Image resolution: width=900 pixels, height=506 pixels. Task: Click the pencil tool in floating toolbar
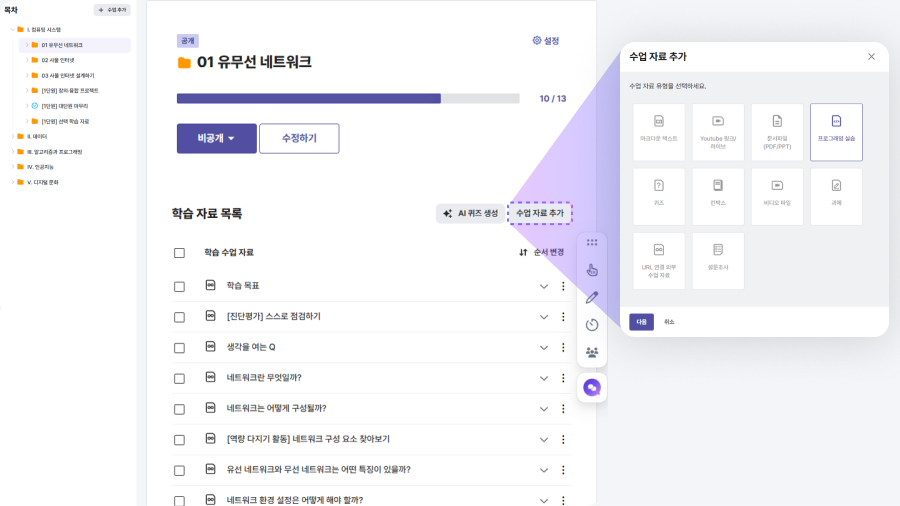(592, 297)
